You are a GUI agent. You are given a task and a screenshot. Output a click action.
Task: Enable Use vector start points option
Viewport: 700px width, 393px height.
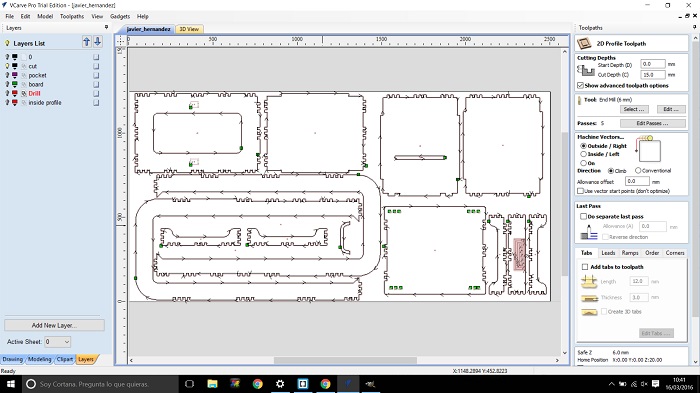(x=580, y=191)
